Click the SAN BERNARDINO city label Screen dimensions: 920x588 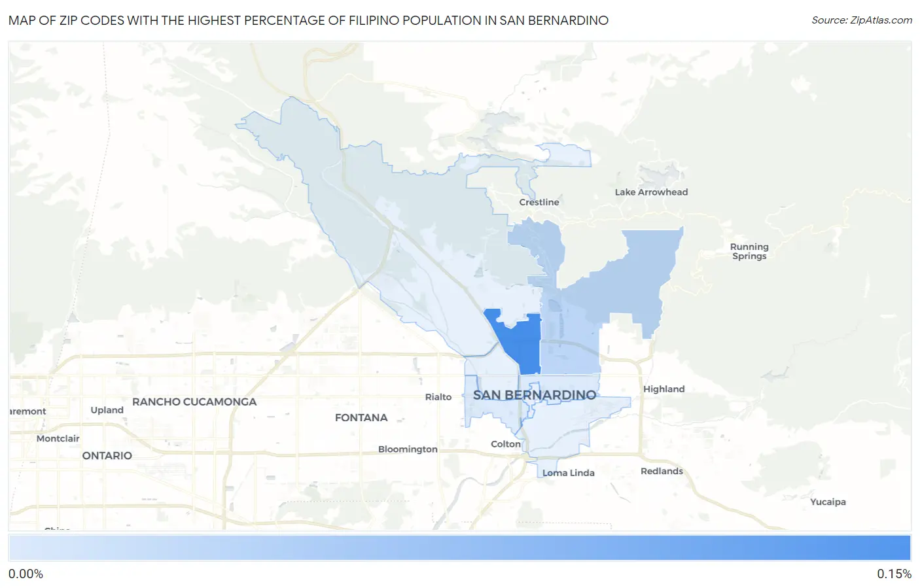tap(535, 395)
